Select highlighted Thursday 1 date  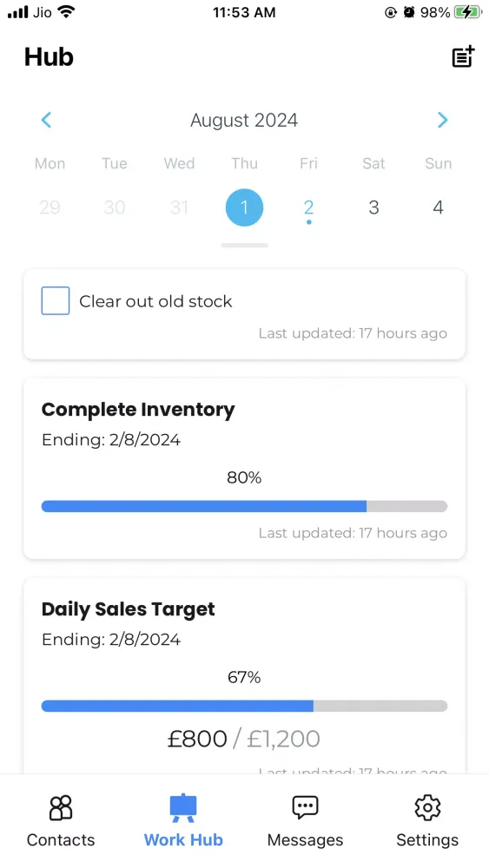[244, 207]
